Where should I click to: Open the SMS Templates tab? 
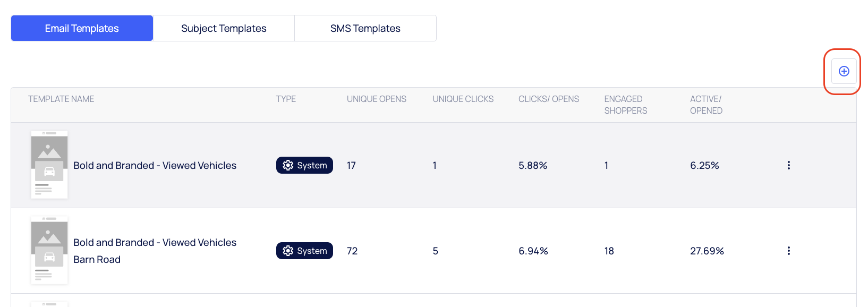click(x=365, y=28)
